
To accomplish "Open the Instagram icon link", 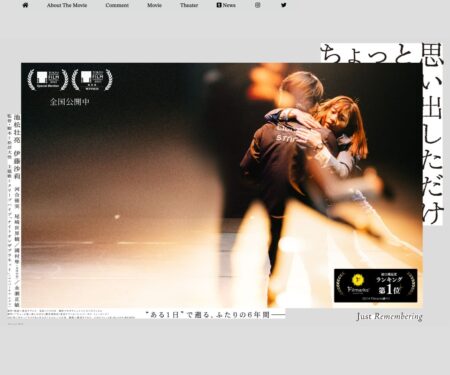I will tap(257, 5).
